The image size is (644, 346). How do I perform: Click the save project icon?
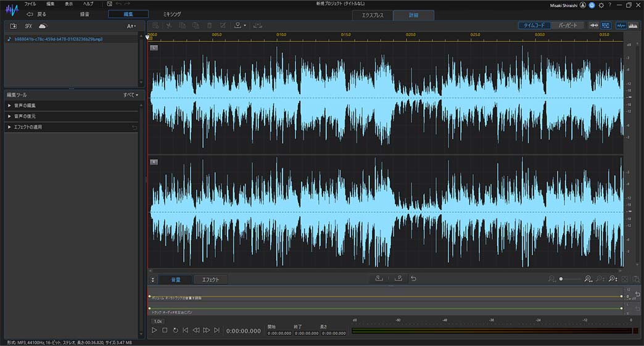point(109,4)
